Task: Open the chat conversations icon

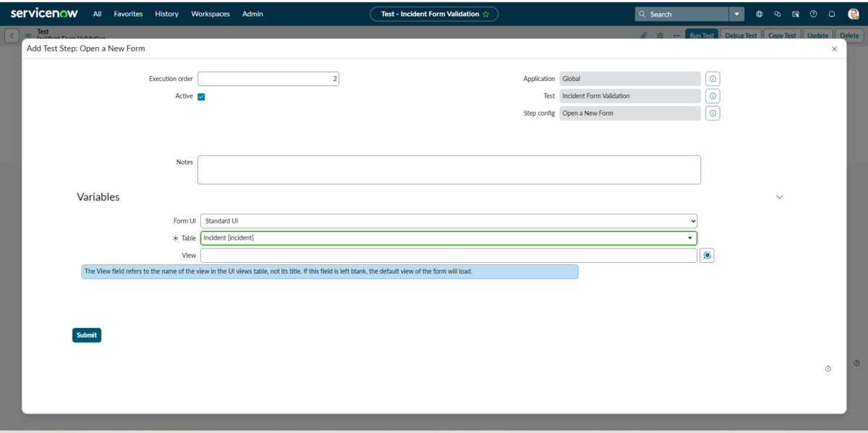Action: pyautogui.click(x=778, y=14)
